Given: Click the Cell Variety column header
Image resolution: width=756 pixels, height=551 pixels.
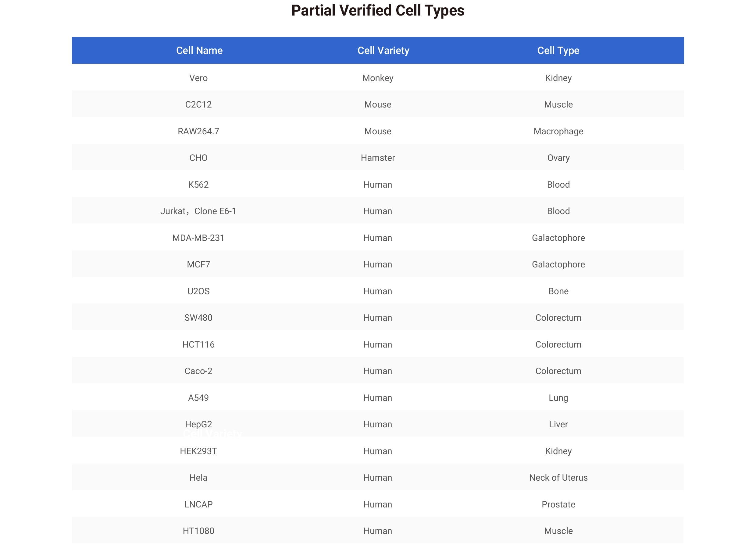Looking at the screenshot, I should (383, 50).
